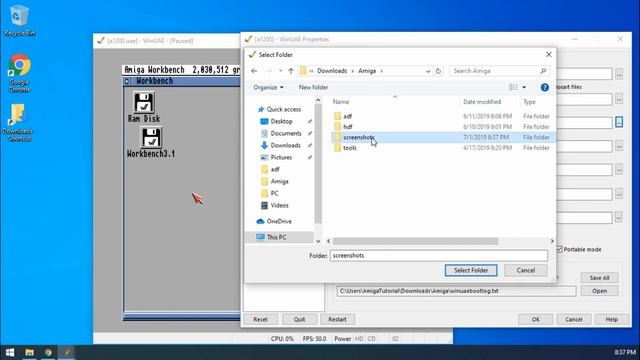Open the Windows Start menu
640x360 pixels.
10,352
